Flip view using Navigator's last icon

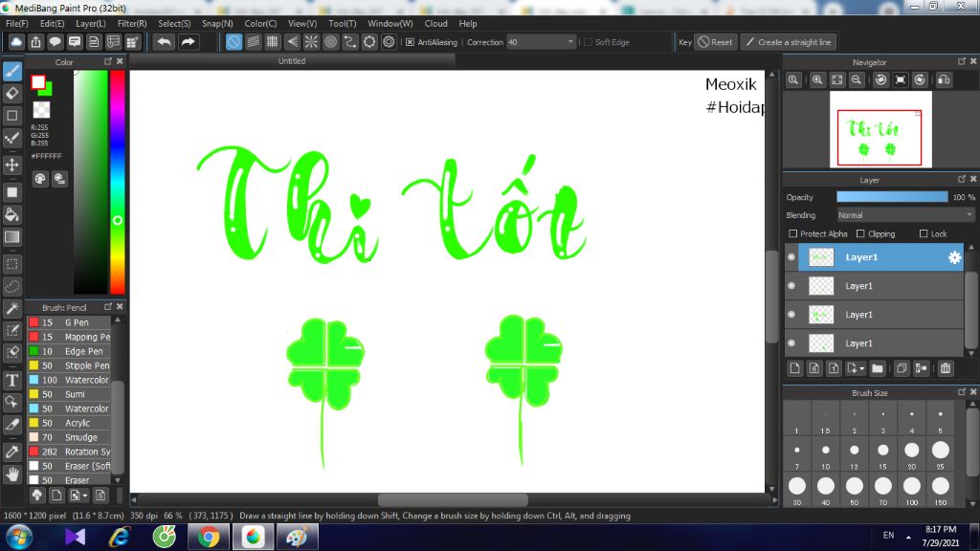pyautogui.click(x=944, y=80)
